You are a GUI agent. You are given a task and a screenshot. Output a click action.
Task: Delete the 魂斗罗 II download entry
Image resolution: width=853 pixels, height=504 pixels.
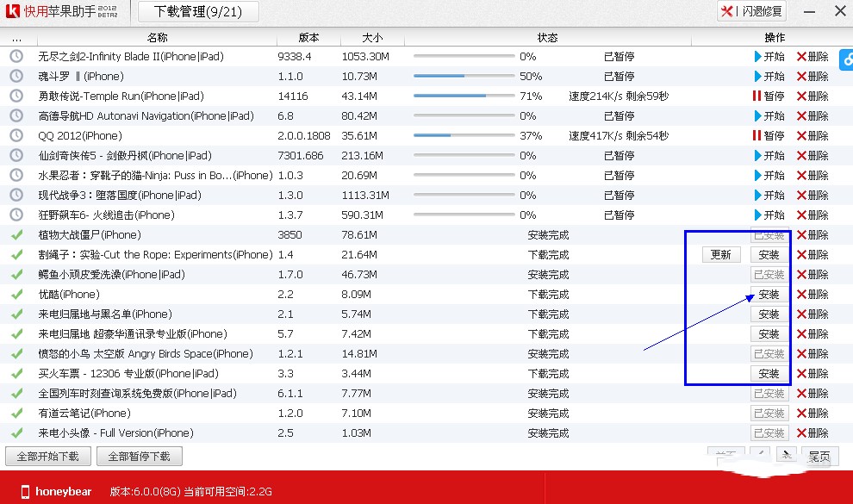(x=812, y=77)
